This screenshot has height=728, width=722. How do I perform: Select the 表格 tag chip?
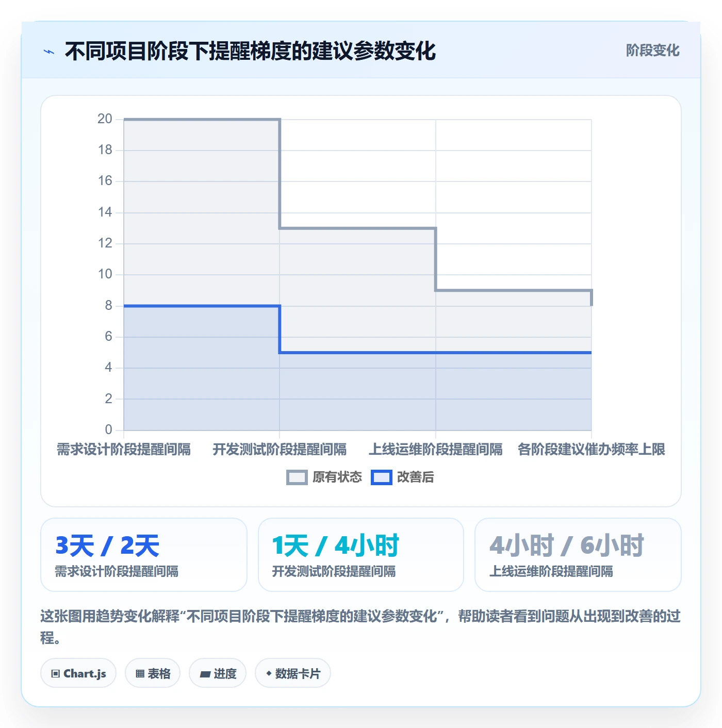153,673
